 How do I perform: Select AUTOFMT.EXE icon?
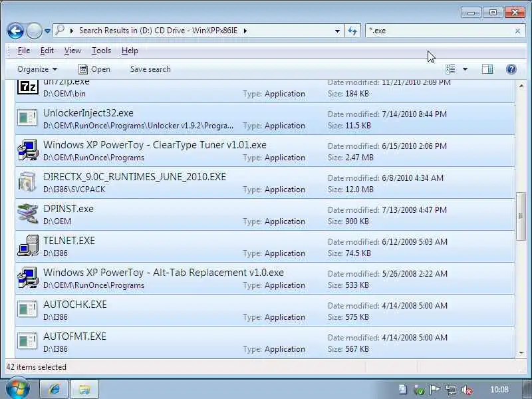pos(27,341)
